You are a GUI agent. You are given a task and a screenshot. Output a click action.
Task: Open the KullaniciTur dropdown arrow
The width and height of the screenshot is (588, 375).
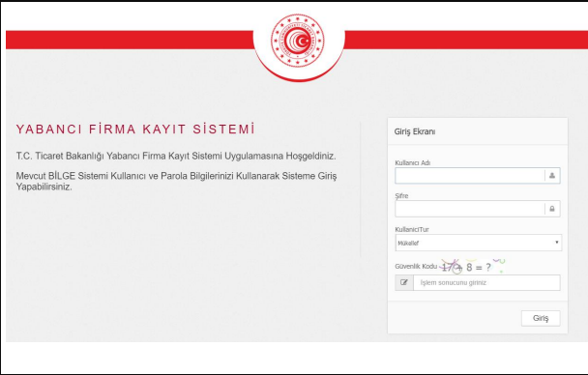point(556,243)
